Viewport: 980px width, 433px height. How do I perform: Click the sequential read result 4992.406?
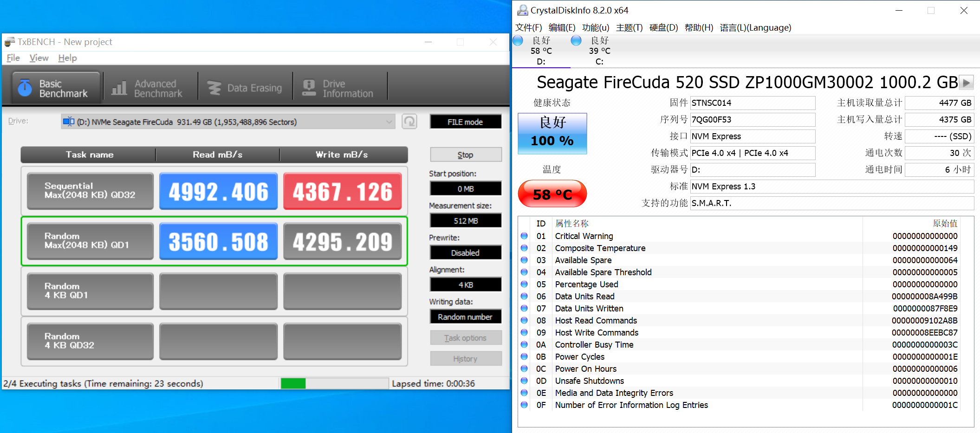[x=218, y=191]
